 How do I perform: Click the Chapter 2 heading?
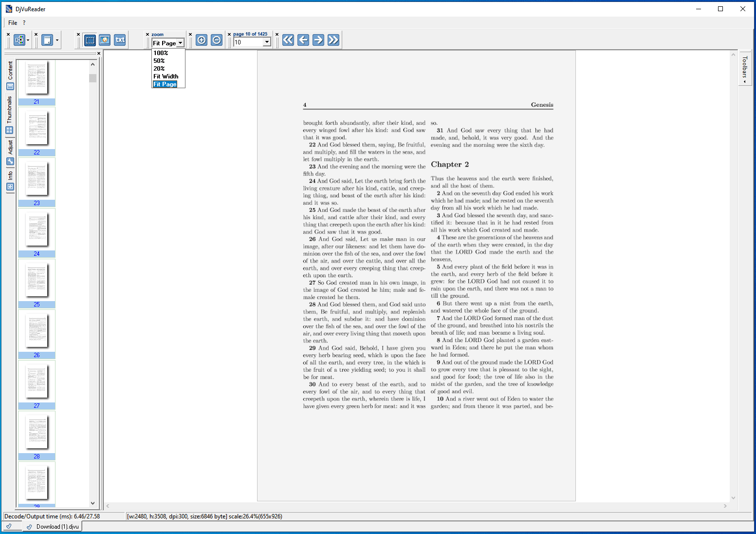450,165
